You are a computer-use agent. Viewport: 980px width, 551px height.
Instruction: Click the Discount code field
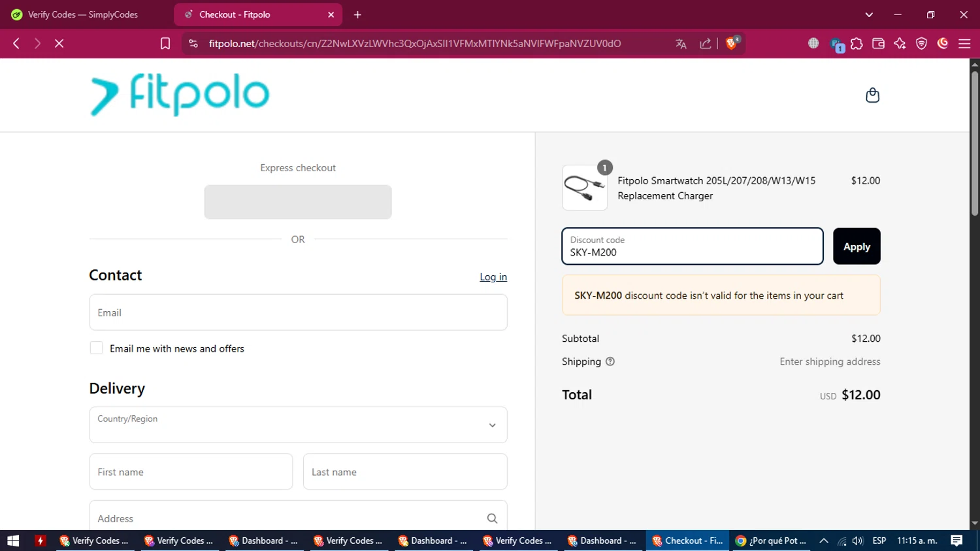tap(693, 246)
